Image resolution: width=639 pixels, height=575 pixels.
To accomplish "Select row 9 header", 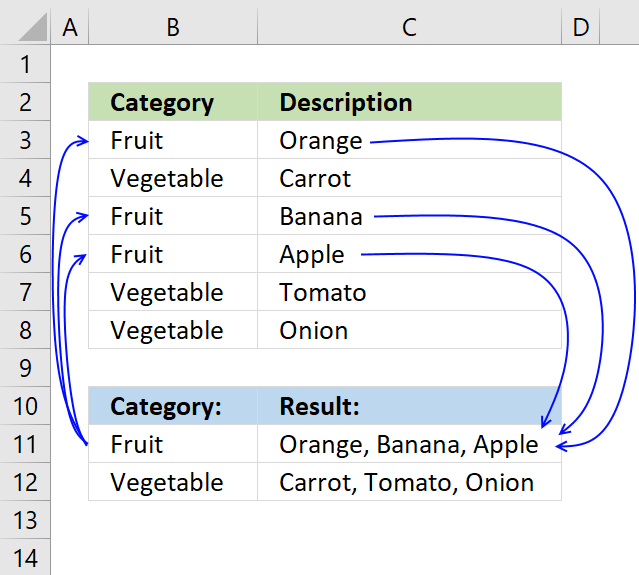I will (25, 369).
